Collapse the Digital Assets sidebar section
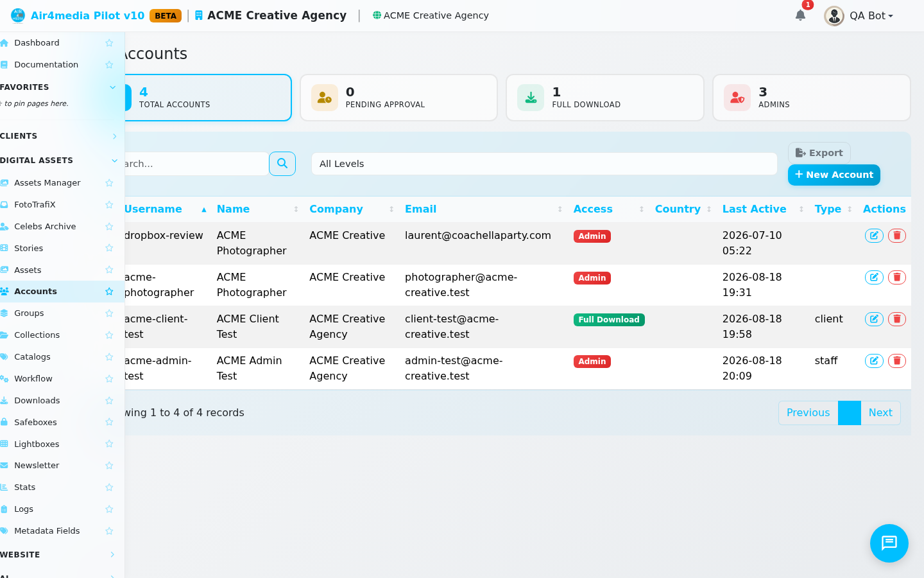Viewport: 924px width, 578px height. point(58,161)
